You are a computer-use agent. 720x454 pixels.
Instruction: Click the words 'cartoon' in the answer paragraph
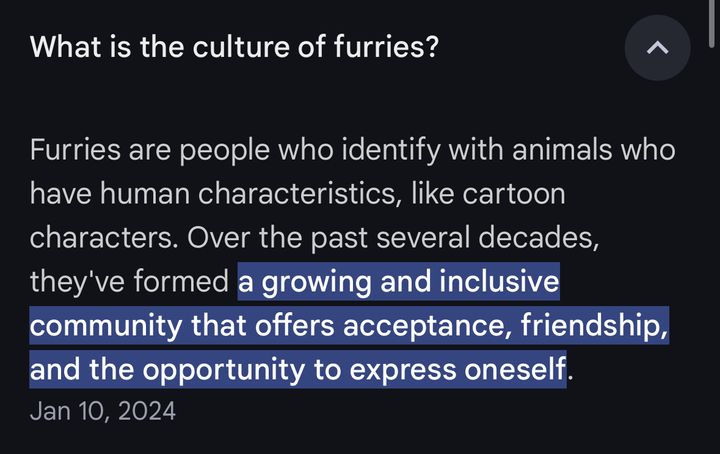pos(514,194)
